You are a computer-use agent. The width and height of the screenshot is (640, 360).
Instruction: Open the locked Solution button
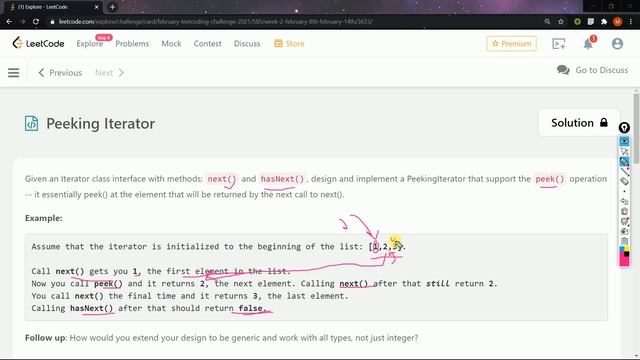[x=579, y=123]
